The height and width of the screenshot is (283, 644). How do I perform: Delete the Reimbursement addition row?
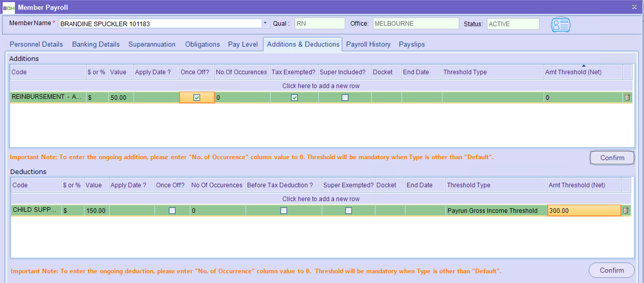coord(627,97)
